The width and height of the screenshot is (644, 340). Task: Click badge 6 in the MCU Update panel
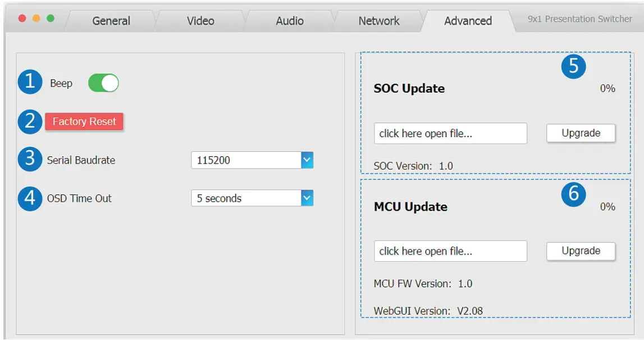point(573,196)
